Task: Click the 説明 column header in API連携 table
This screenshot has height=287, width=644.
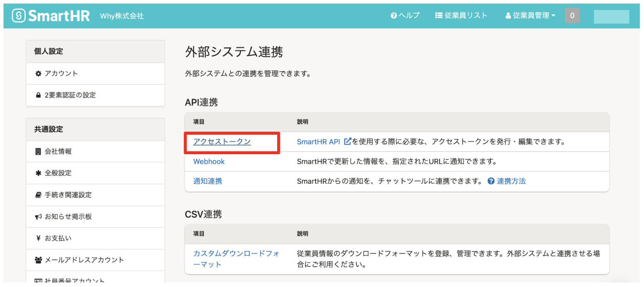Action: point(302,122)
